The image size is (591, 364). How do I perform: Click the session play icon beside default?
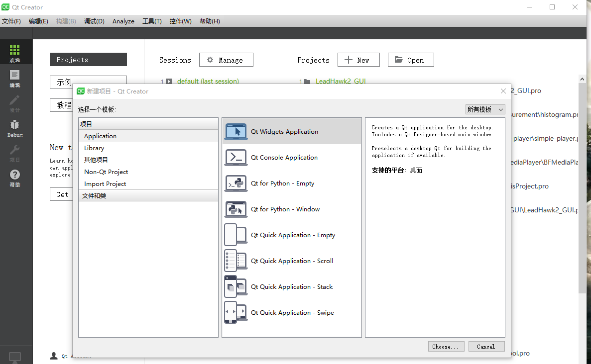[169, 82]
